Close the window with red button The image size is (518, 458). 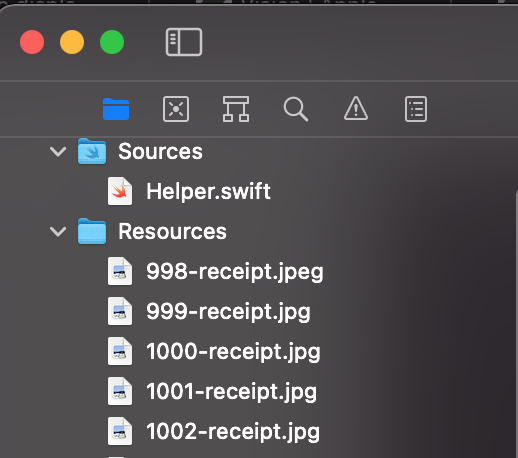pyautogui.click(x=32, y=42)
